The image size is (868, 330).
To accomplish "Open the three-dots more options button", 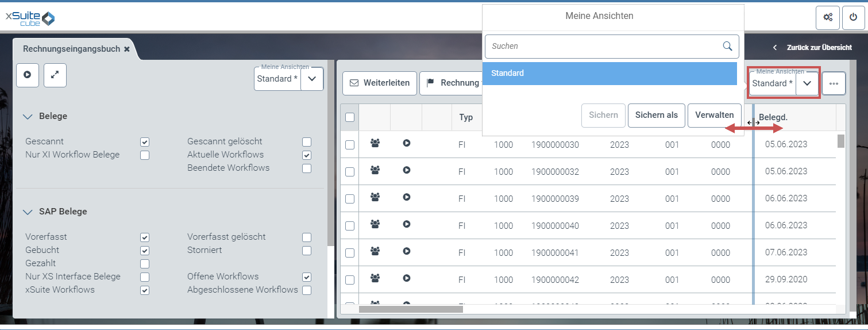I will click(834, 83).
